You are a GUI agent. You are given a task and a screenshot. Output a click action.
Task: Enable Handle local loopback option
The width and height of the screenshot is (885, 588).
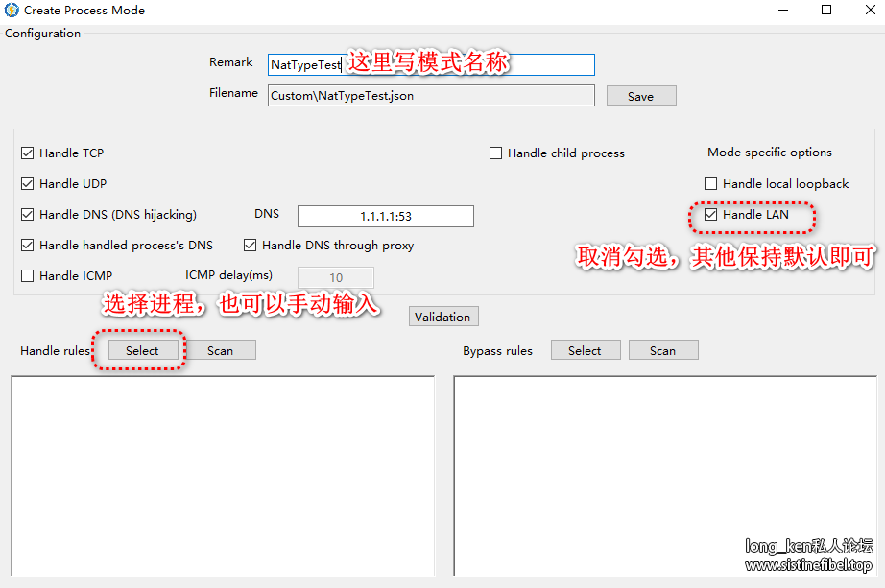click(711, 184)
